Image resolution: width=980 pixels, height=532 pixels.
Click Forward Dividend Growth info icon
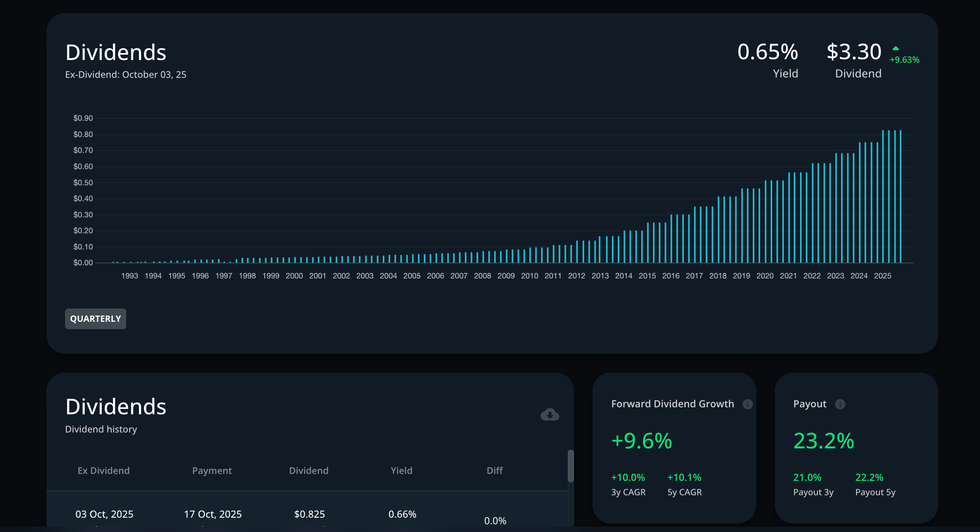click(x=747, y=404)
